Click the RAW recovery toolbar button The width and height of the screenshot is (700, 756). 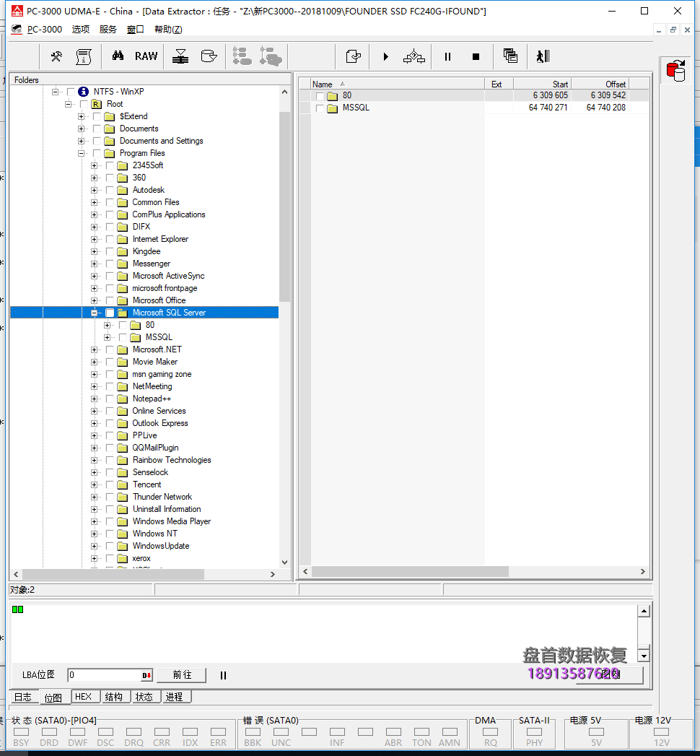click(x=146, y=56)
